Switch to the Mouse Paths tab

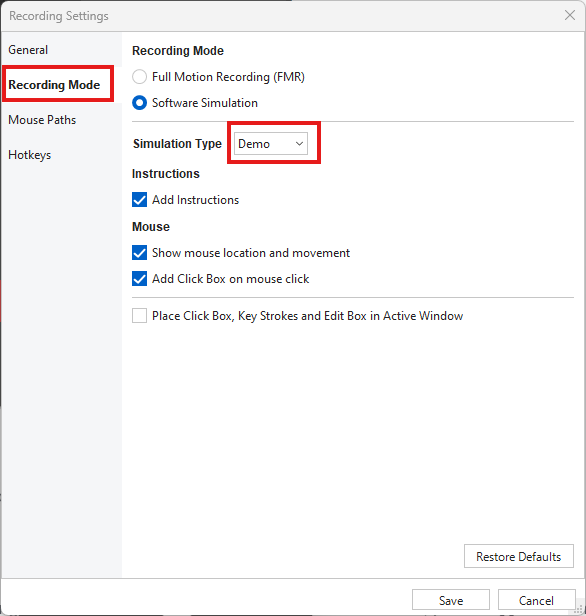click(x=42, y=119)
